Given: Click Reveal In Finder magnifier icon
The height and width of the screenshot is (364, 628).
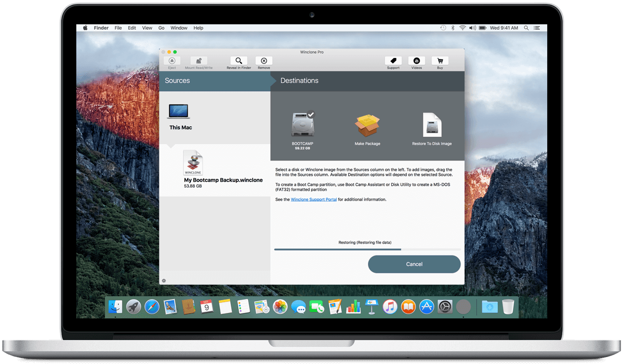Looking at the screenshot, I should point(239,60).
